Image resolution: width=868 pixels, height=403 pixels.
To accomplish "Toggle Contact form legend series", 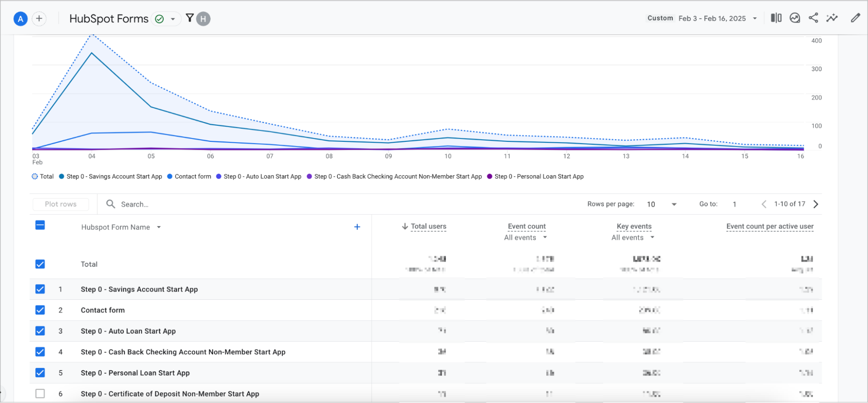I will [189, 177].
